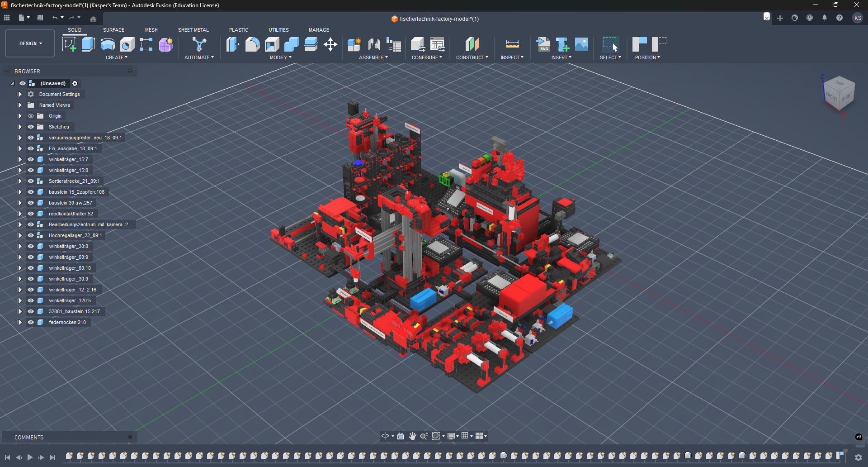Open the MODIFY dropdown menu
Screen dimensions: 868x467
pyautogui.click(x=280, y=57)
